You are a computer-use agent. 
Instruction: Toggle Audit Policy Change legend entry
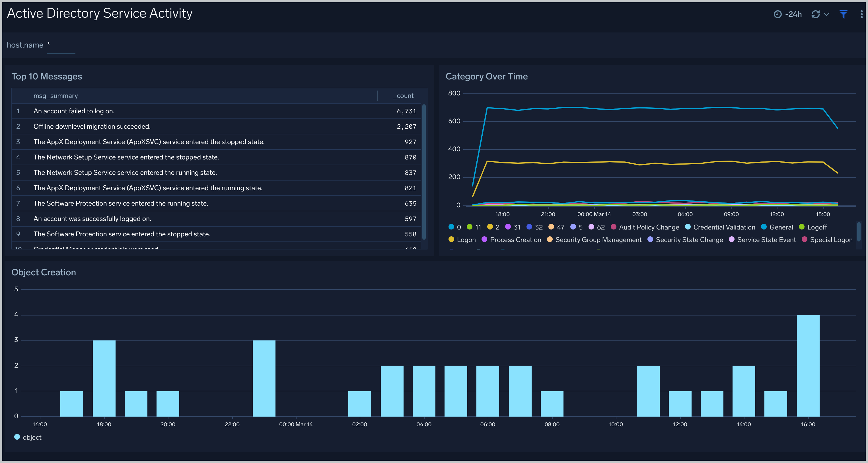(x=645, y=227)
